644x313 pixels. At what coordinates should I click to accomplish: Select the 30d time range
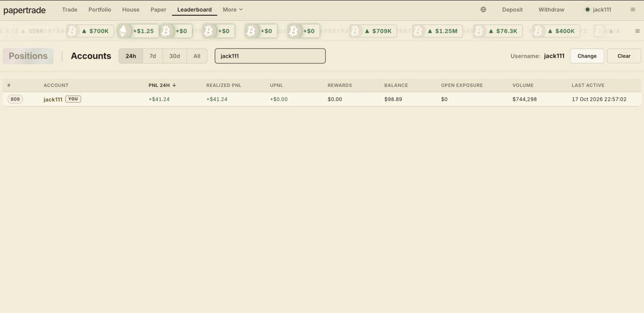(x=174, y=56)
